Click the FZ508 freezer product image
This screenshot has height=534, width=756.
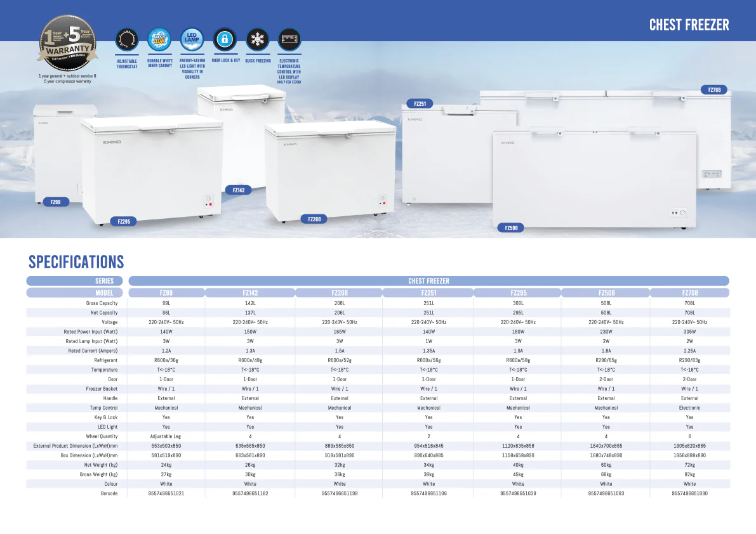pos(595,178)
